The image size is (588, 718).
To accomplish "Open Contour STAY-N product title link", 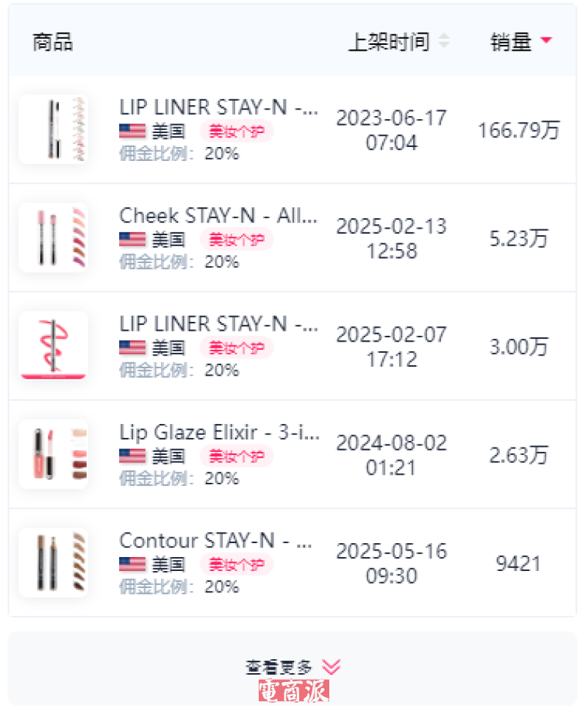I will (x=215, y=540).
